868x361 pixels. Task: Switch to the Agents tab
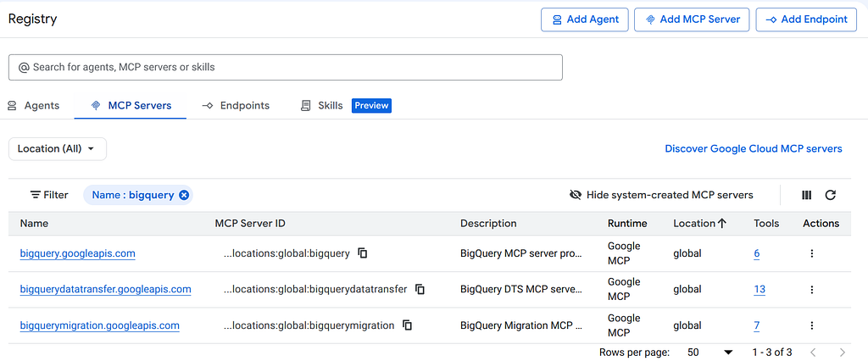pos(33,105)
